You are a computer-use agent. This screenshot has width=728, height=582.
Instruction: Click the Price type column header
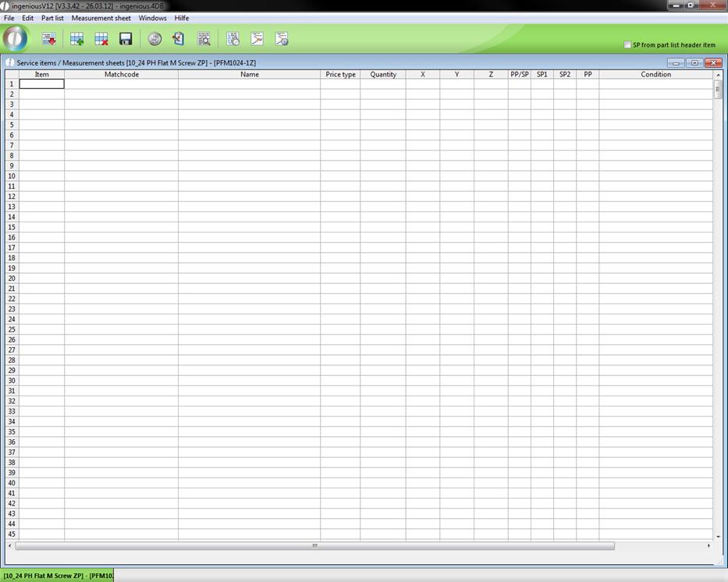340,75
